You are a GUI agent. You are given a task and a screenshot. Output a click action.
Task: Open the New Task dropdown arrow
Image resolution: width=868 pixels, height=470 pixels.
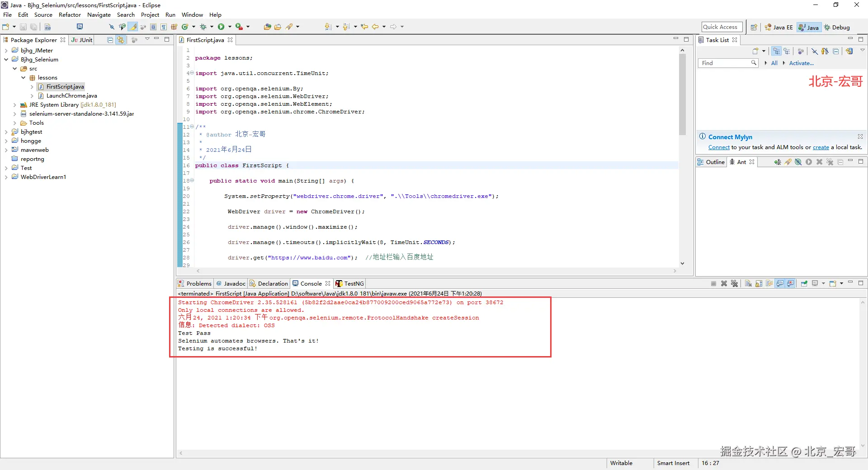tap(764, 51)
